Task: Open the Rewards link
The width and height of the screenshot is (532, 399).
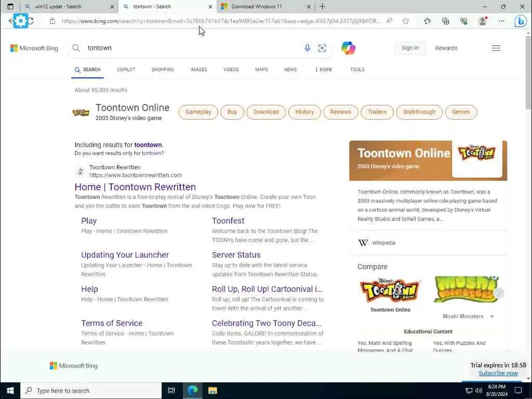Action: point(446,48)
